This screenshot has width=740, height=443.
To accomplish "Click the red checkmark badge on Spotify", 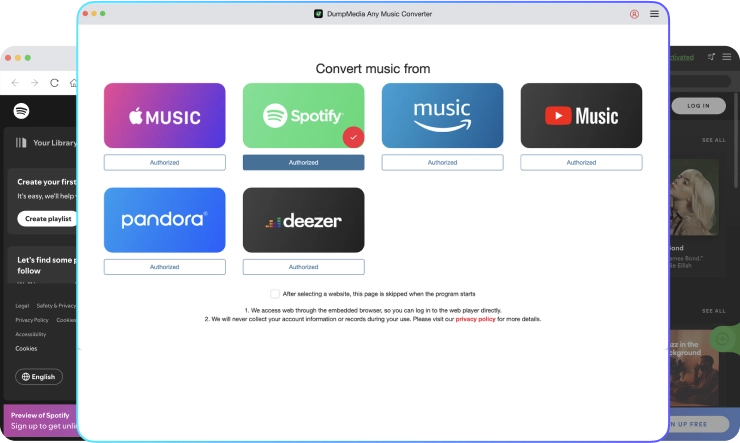I will 353,137.
